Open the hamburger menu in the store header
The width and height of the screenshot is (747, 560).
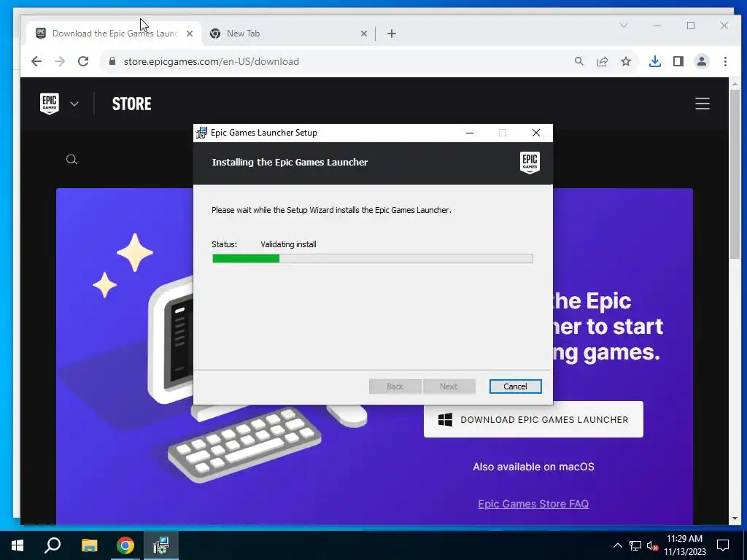click(703, 104)
